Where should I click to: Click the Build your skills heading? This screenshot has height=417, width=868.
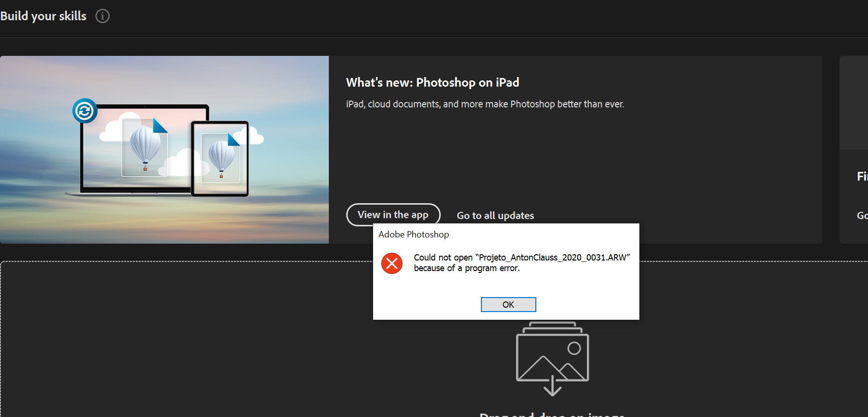pos(43,16)
